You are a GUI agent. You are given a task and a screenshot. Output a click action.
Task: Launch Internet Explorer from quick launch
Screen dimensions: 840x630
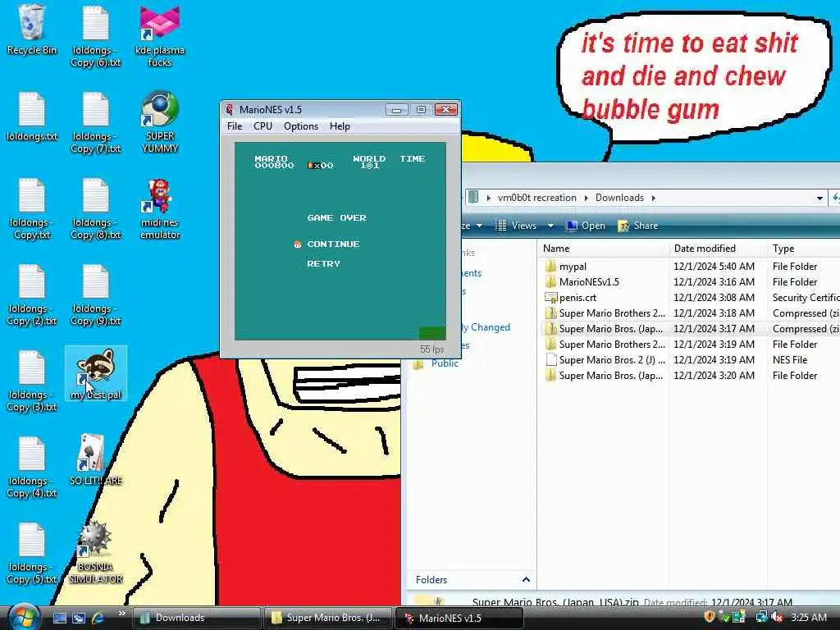tap(98, 618)
